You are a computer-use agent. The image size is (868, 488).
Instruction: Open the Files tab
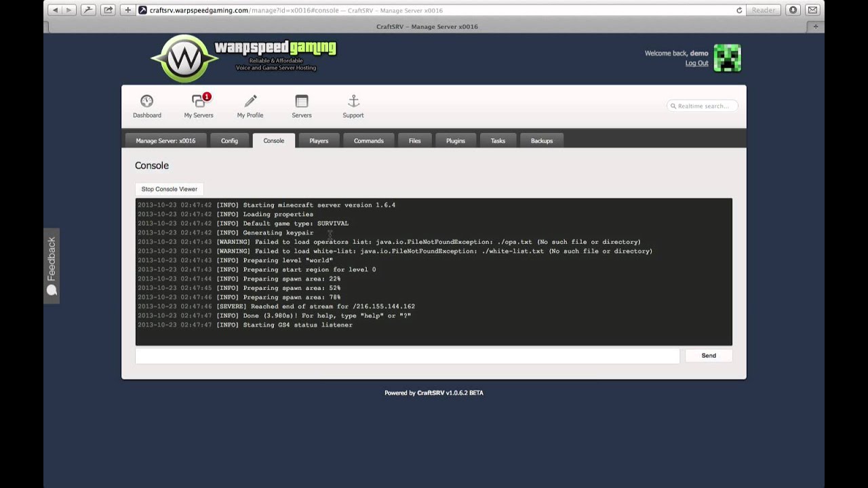(x=415, y=141)
